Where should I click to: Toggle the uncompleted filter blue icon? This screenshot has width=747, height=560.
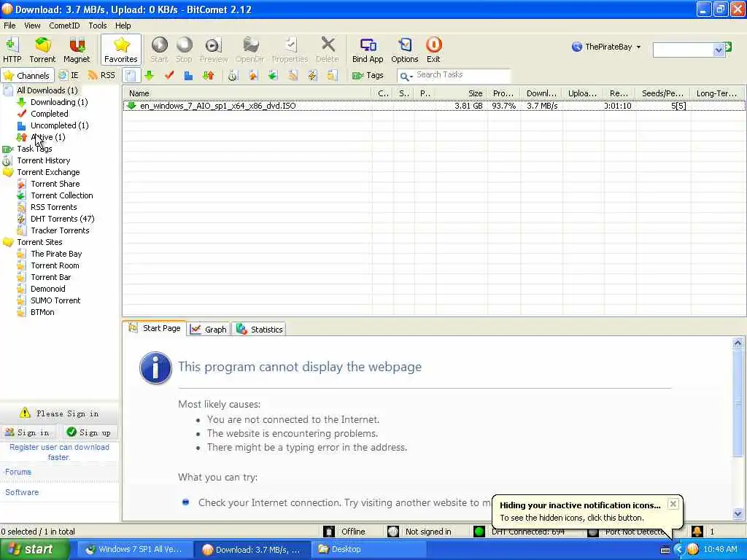pyautogui.click(x=189, y=76)
